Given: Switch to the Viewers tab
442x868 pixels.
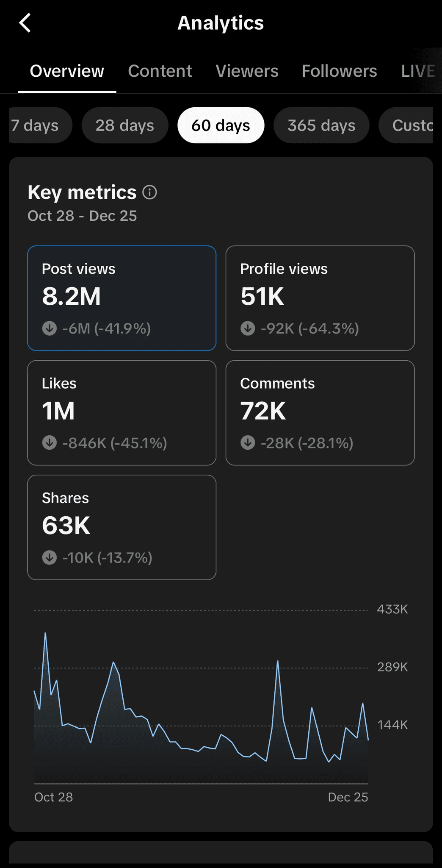Looking at the screenshot, I should tap(247, 71).
